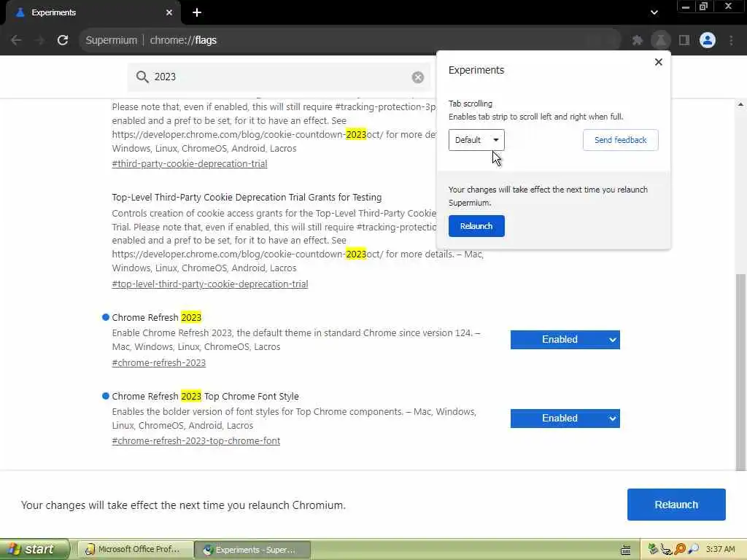The width and height of the screenshot is (747, 560).
Task: Open the profile avatar menu
Action: pyautogui.click(x=708, y=40)
